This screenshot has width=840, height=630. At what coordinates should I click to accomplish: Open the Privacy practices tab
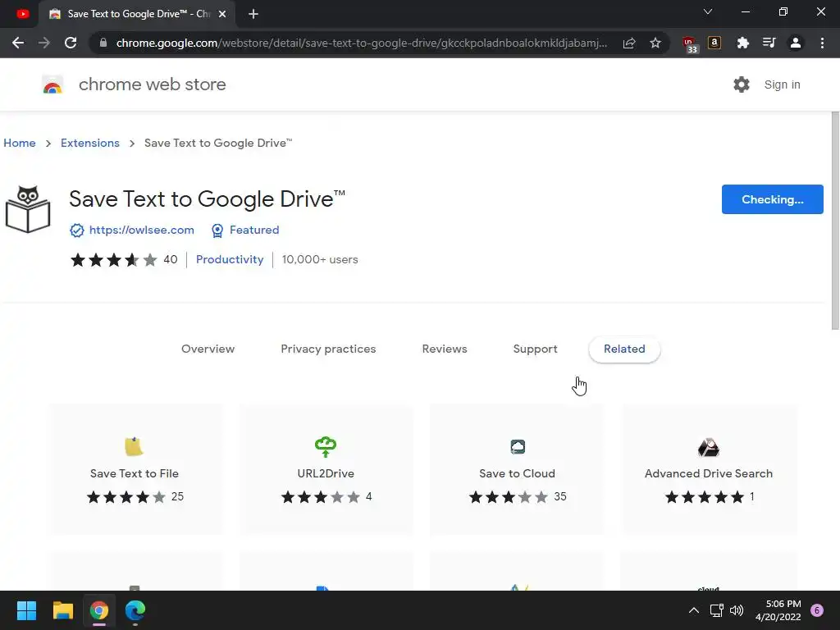[x=328, y=349]
